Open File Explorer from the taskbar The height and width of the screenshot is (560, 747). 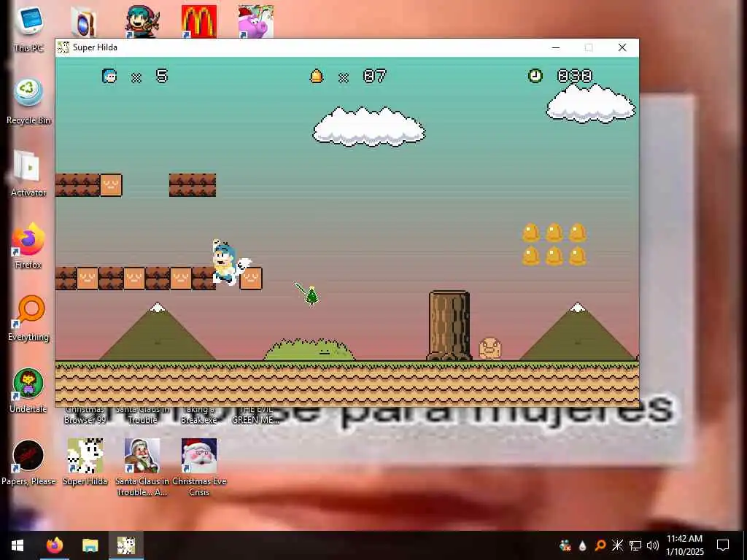[x=90, y=545]
